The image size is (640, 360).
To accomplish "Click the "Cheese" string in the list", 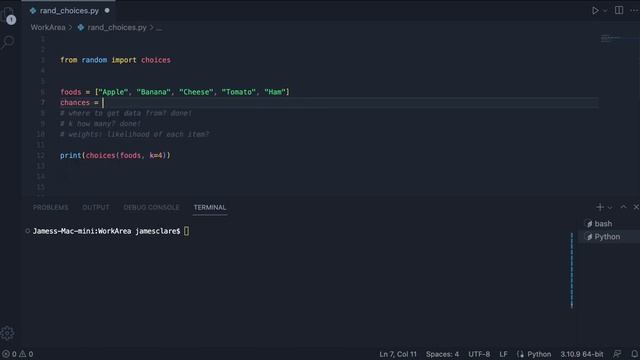I will coord(196,92).
